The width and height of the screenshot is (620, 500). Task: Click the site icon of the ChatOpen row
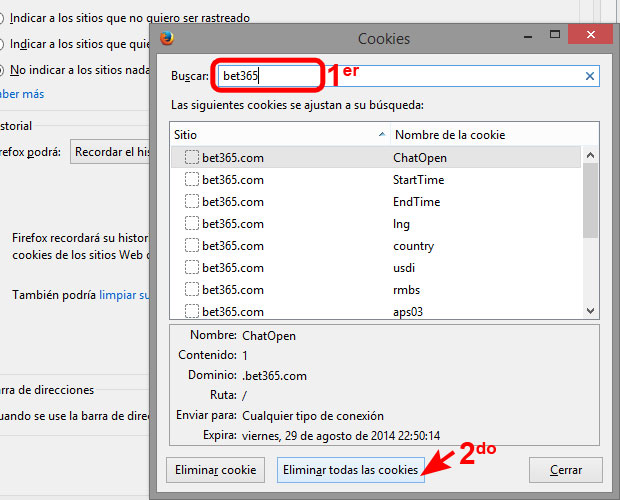[x=192, y=157]
